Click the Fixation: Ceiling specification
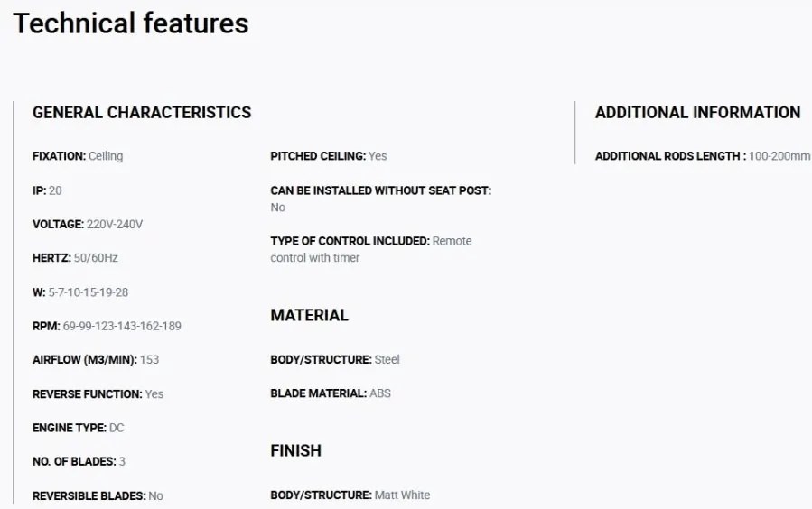812x509 pixels. [x=78, y=156]
